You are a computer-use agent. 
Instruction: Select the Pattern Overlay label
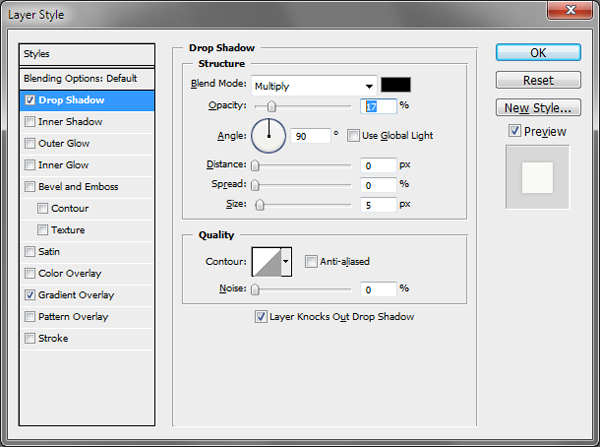click(73, 317)
